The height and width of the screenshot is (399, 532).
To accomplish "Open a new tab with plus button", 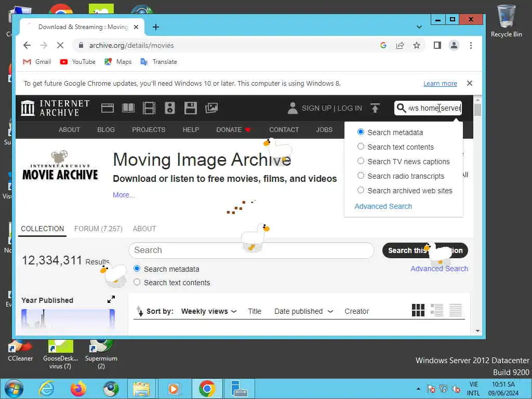I will (x=156, y=27).
